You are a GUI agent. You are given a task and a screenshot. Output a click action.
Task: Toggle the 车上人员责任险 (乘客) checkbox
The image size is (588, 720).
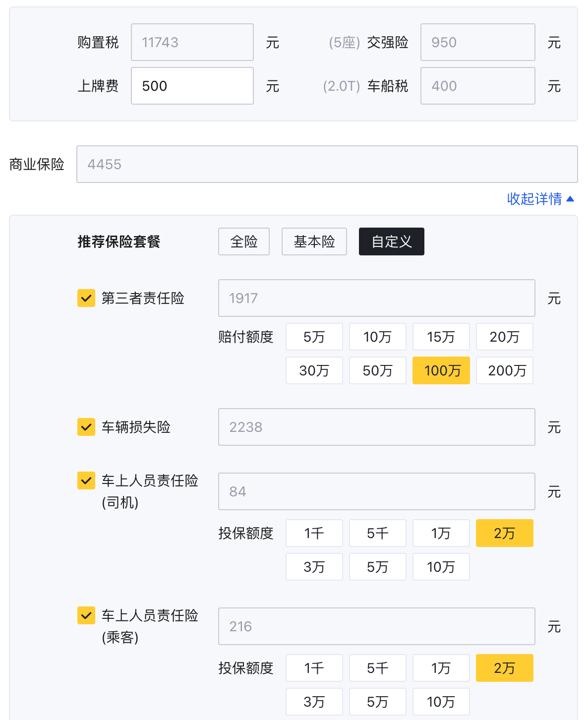[86, 615]
